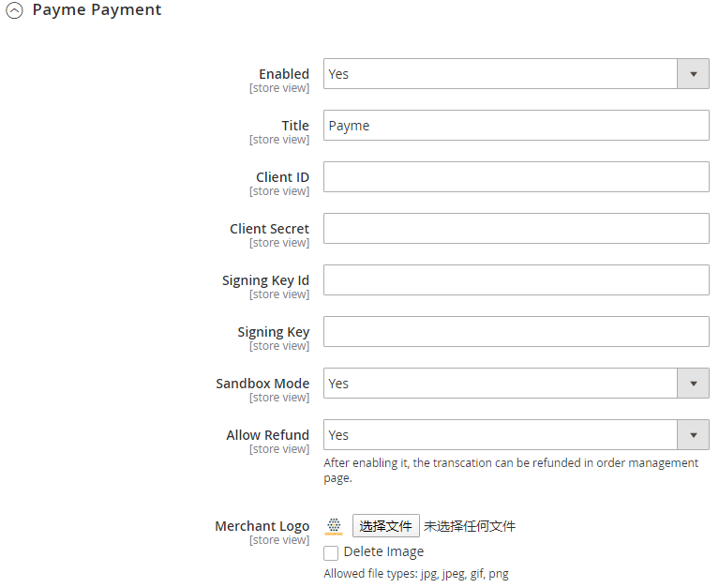Click the Merchant Logo thumbnail image
Screen dimensions: 719x588
click(334, 526)
